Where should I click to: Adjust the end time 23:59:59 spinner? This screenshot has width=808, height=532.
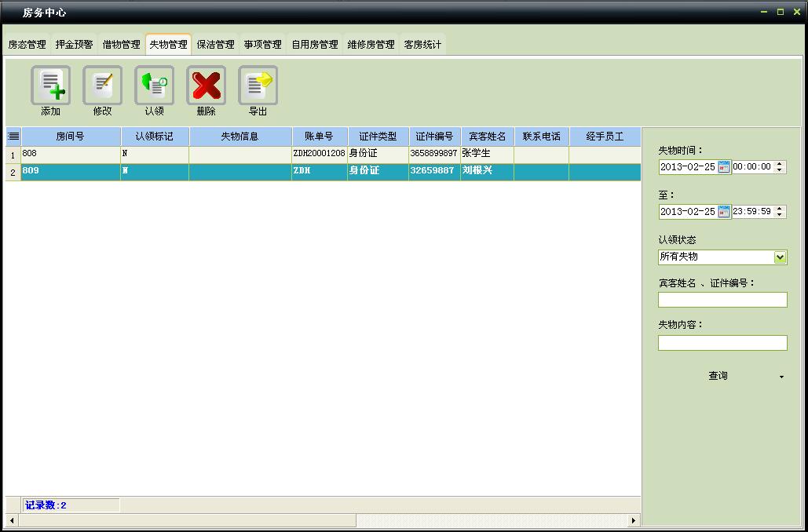[779, 212]
